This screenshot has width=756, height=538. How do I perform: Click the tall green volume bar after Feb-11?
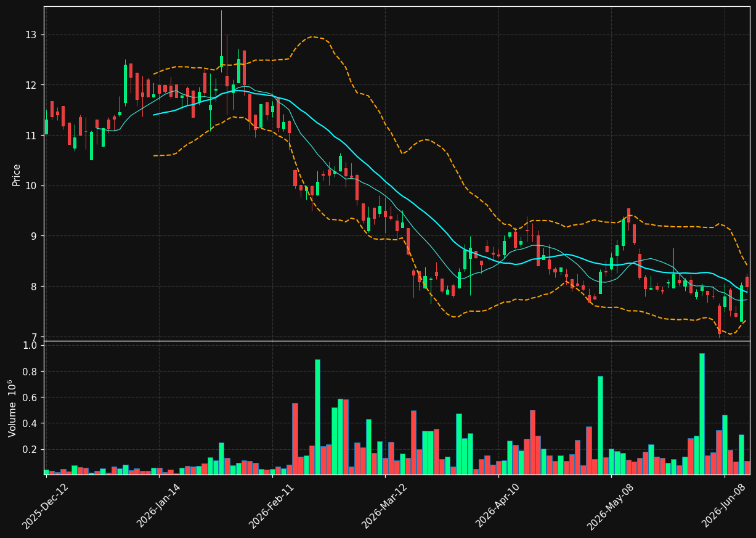317,417
